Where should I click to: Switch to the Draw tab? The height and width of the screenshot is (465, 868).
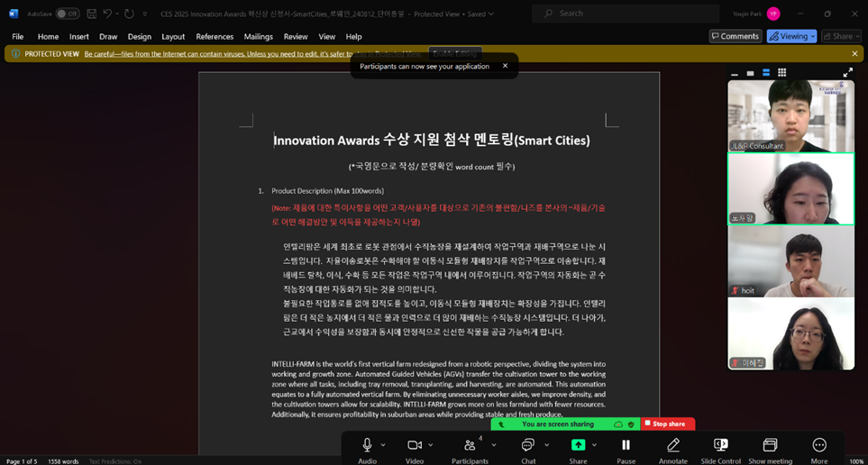[108, 37]
